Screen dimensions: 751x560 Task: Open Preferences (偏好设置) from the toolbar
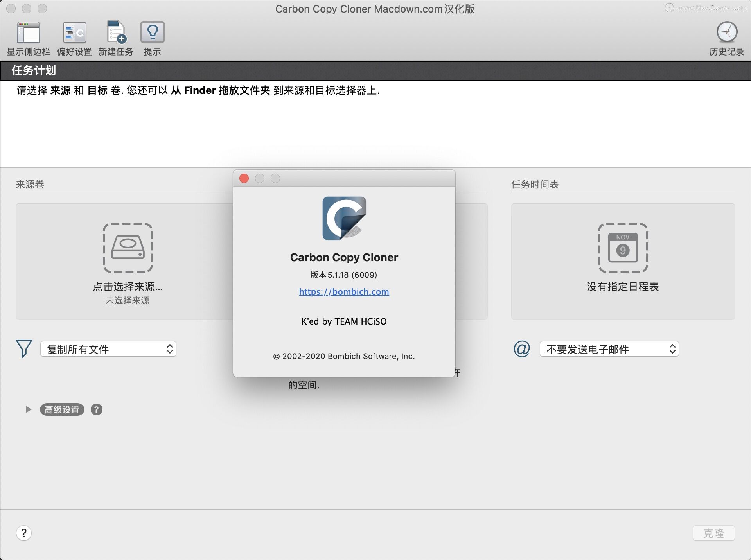[74, 32]
